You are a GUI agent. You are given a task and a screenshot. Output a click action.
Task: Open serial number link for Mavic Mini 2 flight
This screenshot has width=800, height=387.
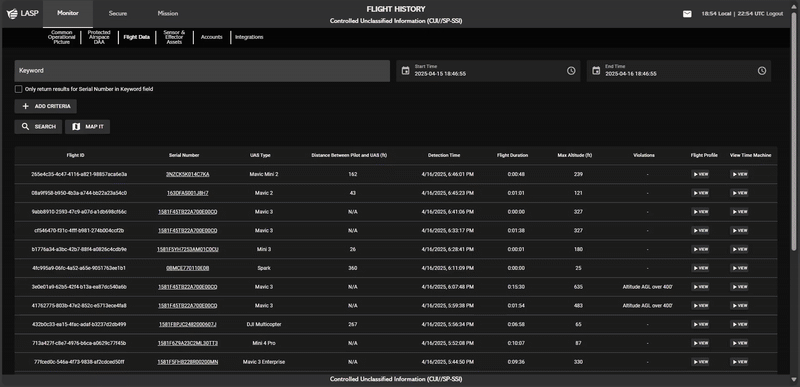[x=187, y=174]
